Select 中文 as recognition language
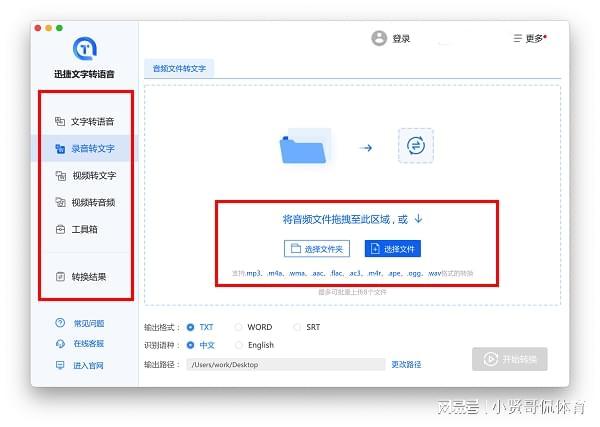 201,345
